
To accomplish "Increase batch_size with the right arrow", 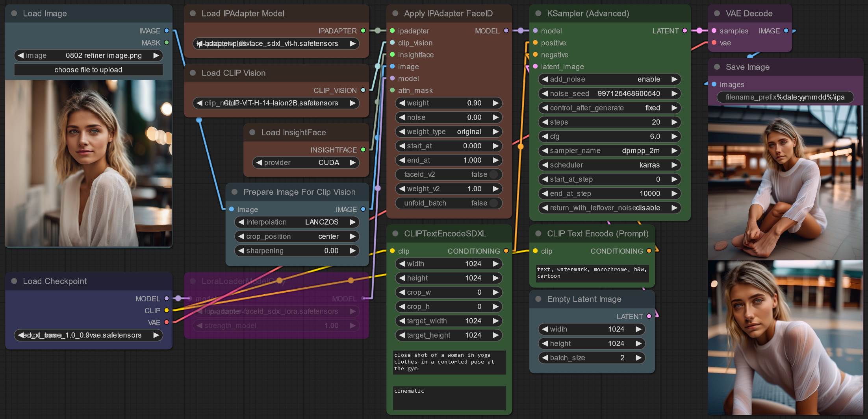I will click(639, 358).
